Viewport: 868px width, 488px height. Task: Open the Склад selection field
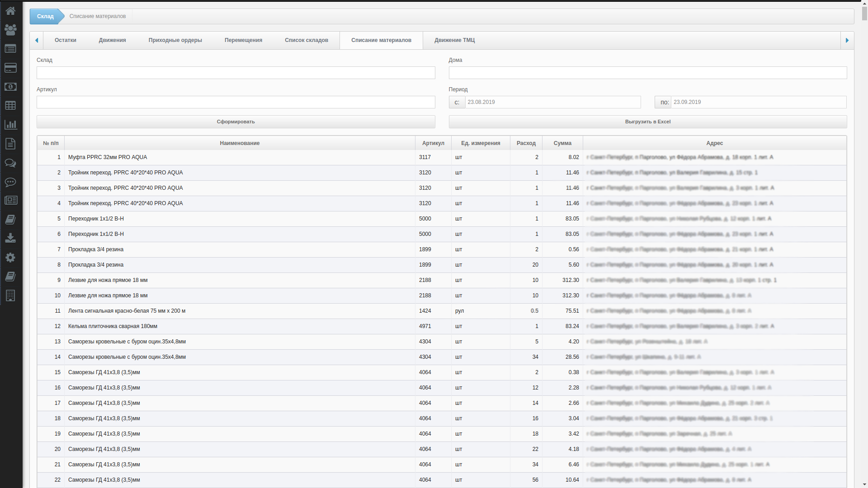pos(236,73)
